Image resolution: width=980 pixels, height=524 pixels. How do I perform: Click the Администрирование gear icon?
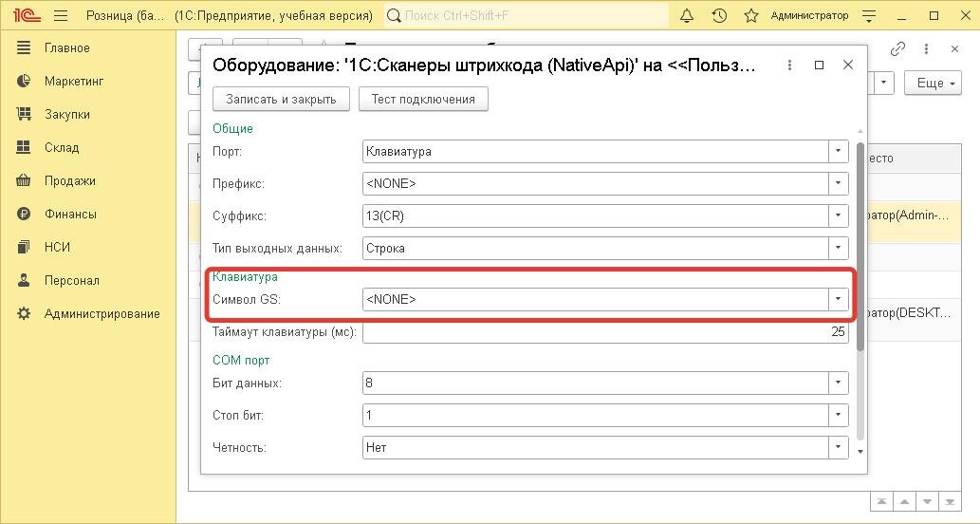pyautogui.click(x=24, y=313)
